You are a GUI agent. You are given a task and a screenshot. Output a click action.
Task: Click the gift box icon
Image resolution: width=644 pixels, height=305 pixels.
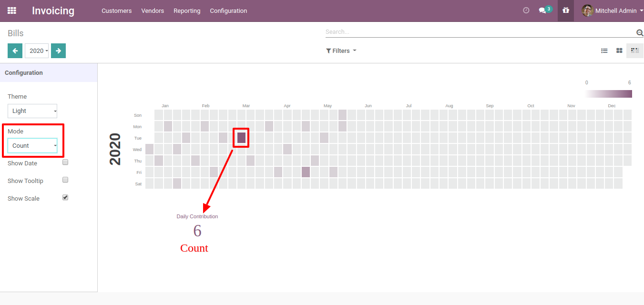(566, 10)
